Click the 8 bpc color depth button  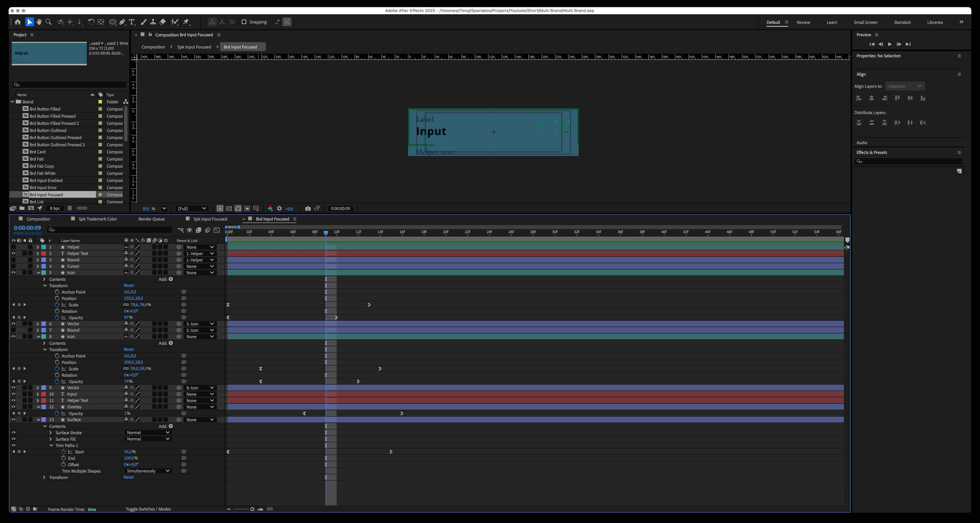(55, 208)
